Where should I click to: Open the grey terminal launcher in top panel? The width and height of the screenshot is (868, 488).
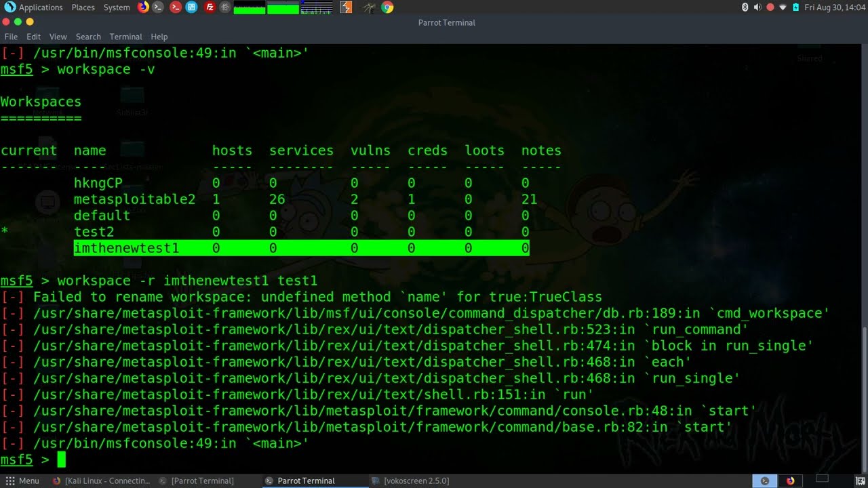tap(158, 7)
